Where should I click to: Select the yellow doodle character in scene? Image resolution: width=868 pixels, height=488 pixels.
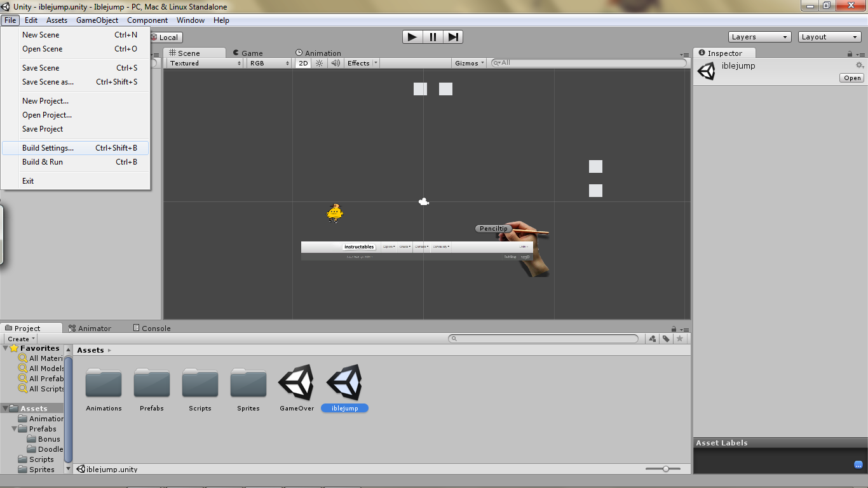tap(335, 213)
